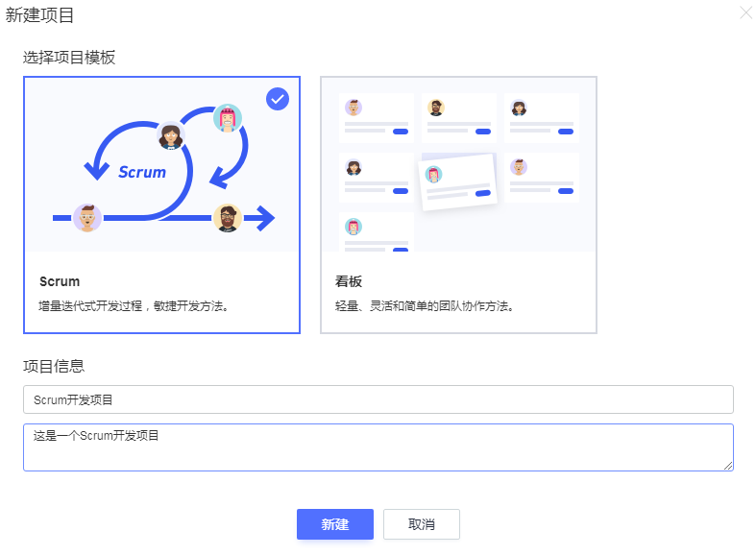The image size is (756, 555).
Task: Select the Scrum project template card
Action: pyautogui.click(x=162, y=205)
